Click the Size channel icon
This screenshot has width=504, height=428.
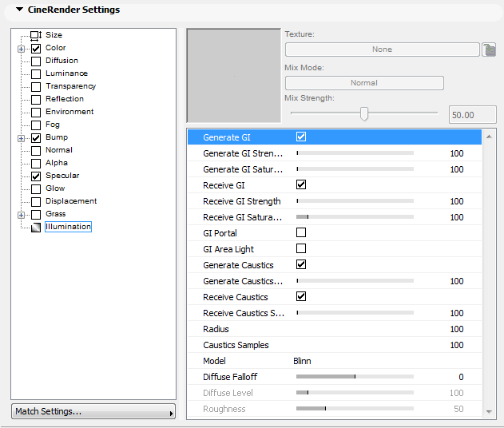(x=35, y=35)
